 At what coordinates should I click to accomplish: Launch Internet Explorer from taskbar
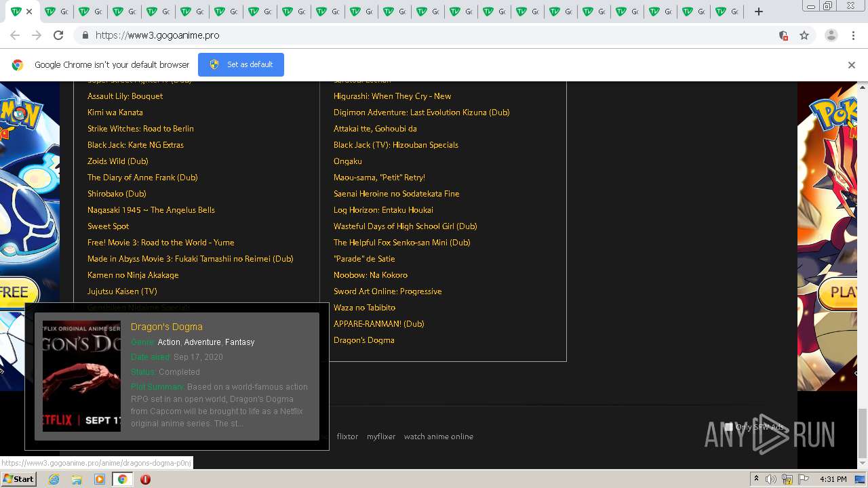pyautogui.click(x=54, y=479)
